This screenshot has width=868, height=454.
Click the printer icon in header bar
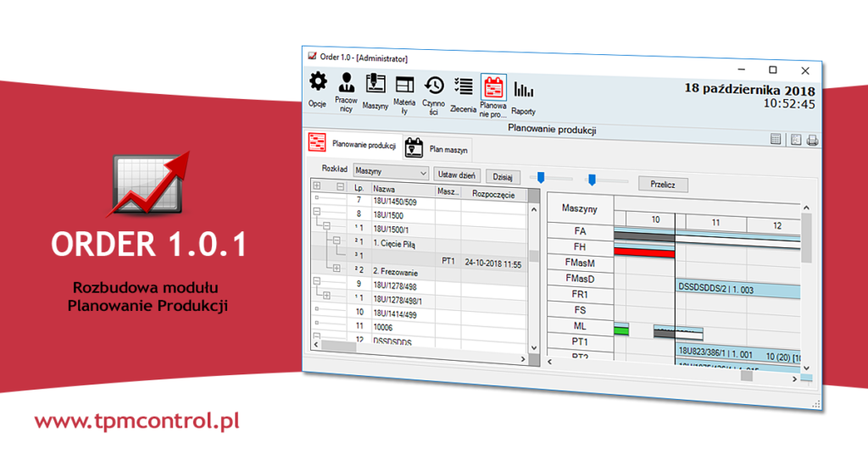tap(812, 141)
